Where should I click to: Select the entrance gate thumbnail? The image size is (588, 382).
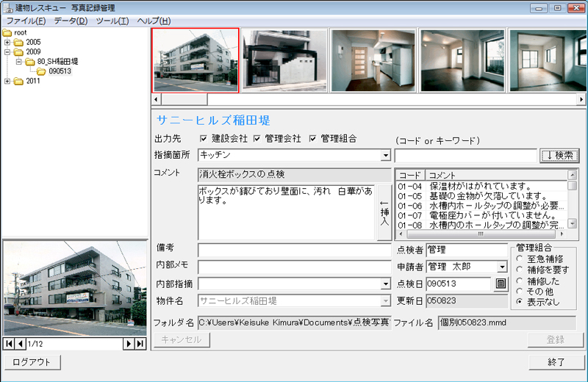point(284,60)
